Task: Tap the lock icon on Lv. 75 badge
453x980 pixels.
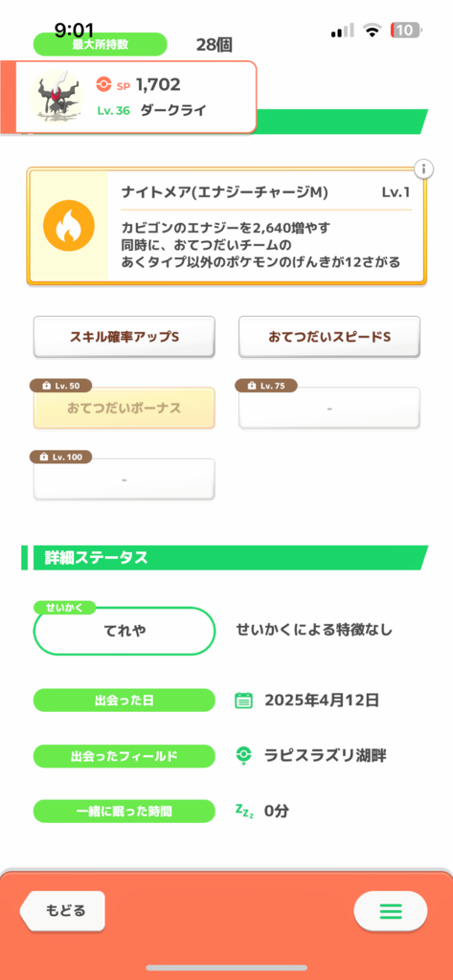Action: [x=252, y=387]
